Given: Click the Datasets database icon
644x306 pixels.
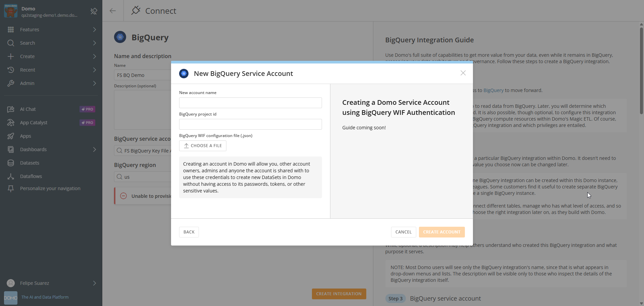Looking at the screenshot, I should [x=11, y=163].
